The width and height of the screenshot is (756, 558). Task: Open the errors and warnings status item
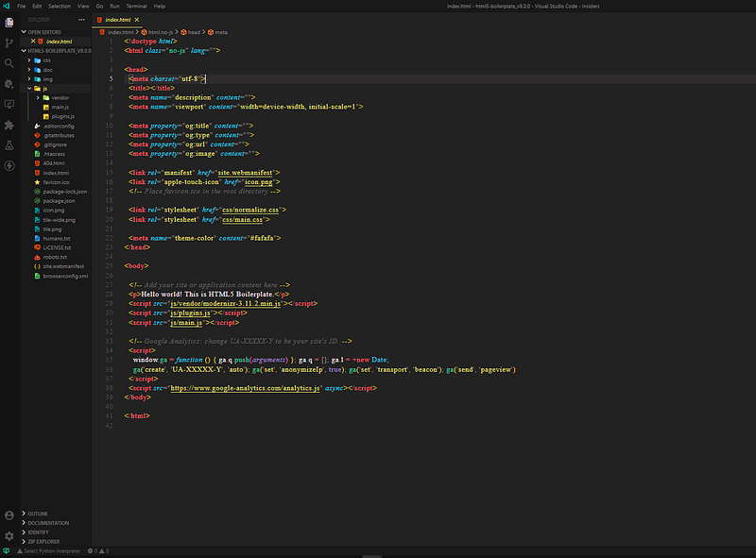click(98, 550)
